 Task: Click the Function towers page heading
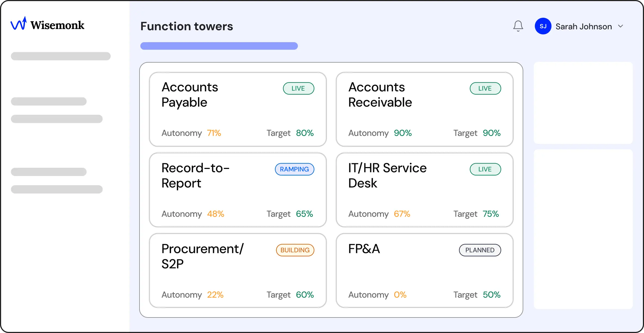coord(187,26)
